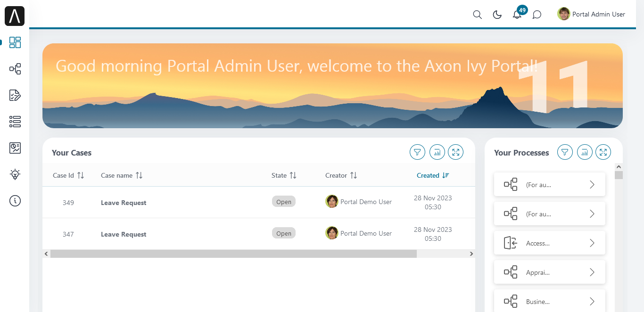Click the Your Cases widget title
The width and height of the screenshot is (644, 312).
click(x=72, y=153)
